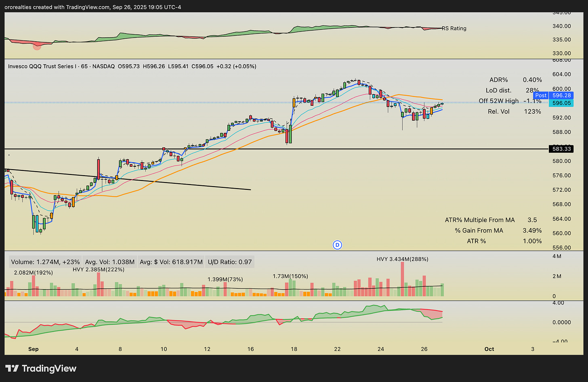Click the HVY 3.434M(288%) volume label

coord(403,259)
